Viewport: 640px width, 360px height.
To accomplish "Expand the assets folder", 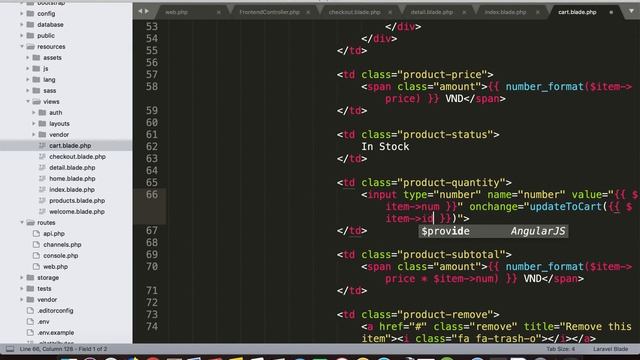I will click(x=28, y=58).
